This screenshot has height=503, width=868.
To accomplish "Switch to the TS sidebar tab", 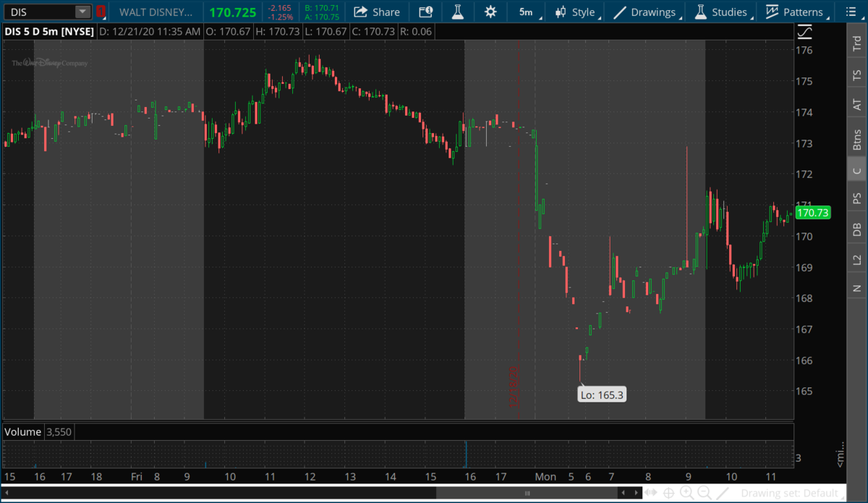I will [857, 75].
